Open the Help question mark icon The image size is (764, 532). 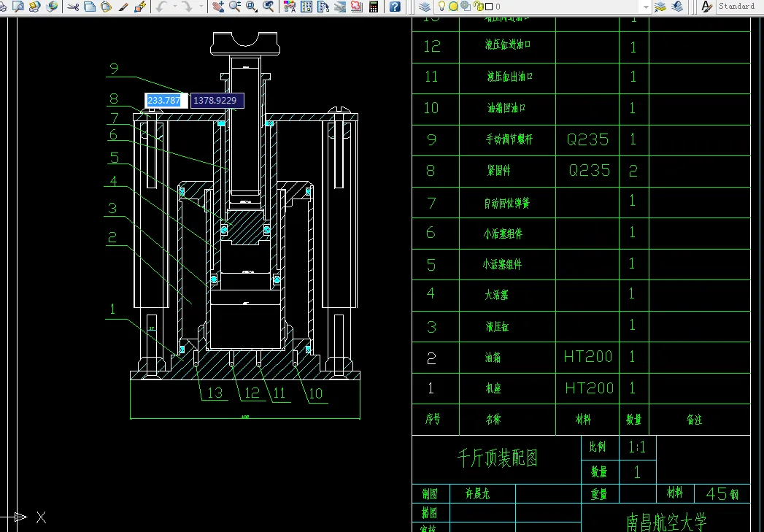pos(395,7)
